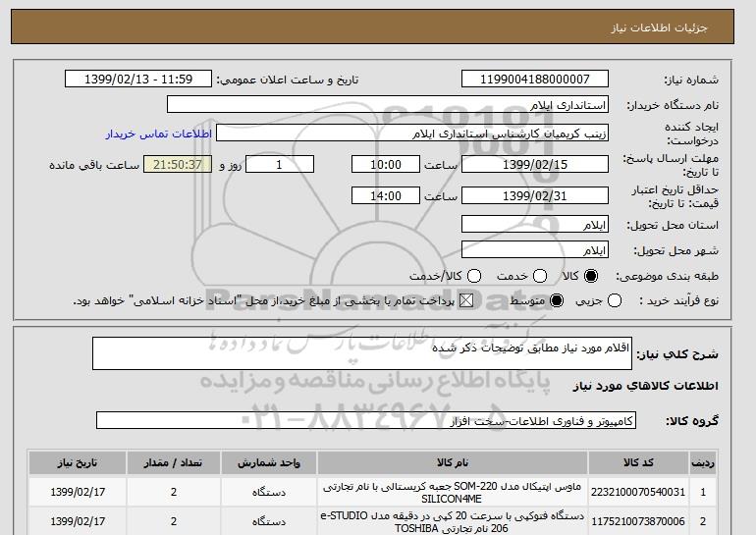
Task: Click the شرح کلی نیاز label
Action: tap(677, 354)
